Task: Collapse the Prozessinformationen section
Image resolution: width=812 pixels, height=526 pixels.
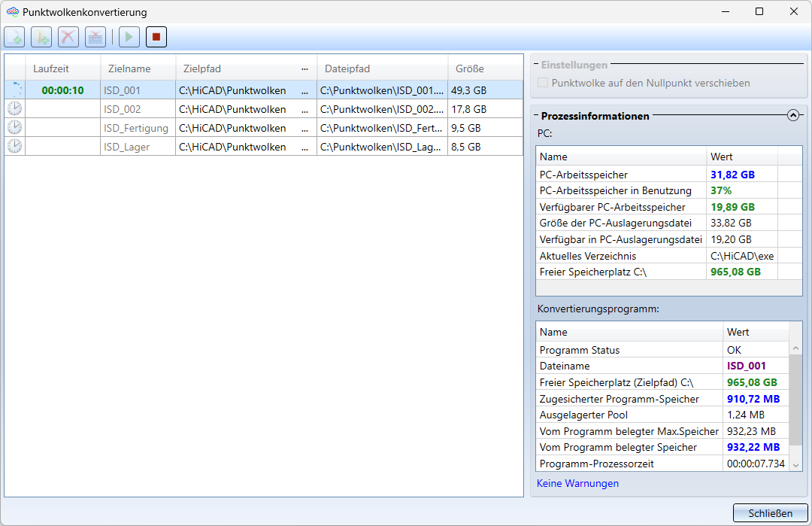Action: point(792,116)
